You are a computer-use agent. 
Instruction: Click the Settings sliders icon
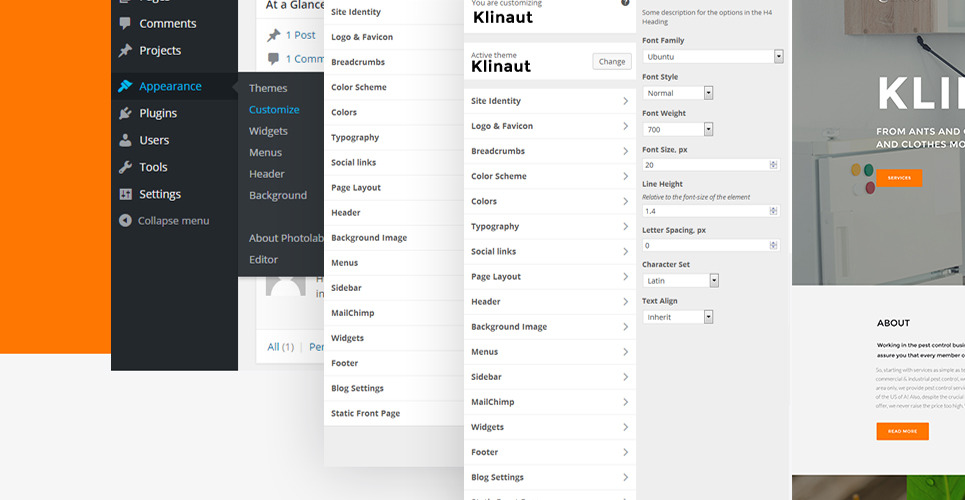click(125, 194)
